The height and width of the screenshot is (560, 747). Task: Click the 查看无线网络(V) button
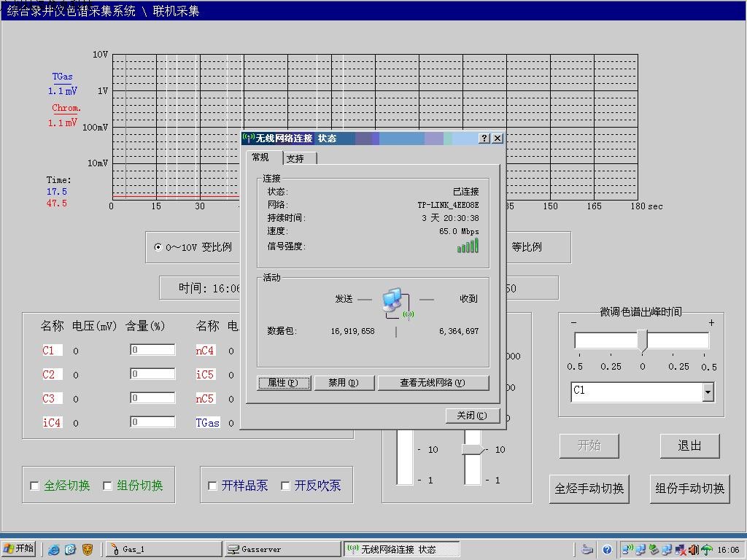(x=433, y=383)
